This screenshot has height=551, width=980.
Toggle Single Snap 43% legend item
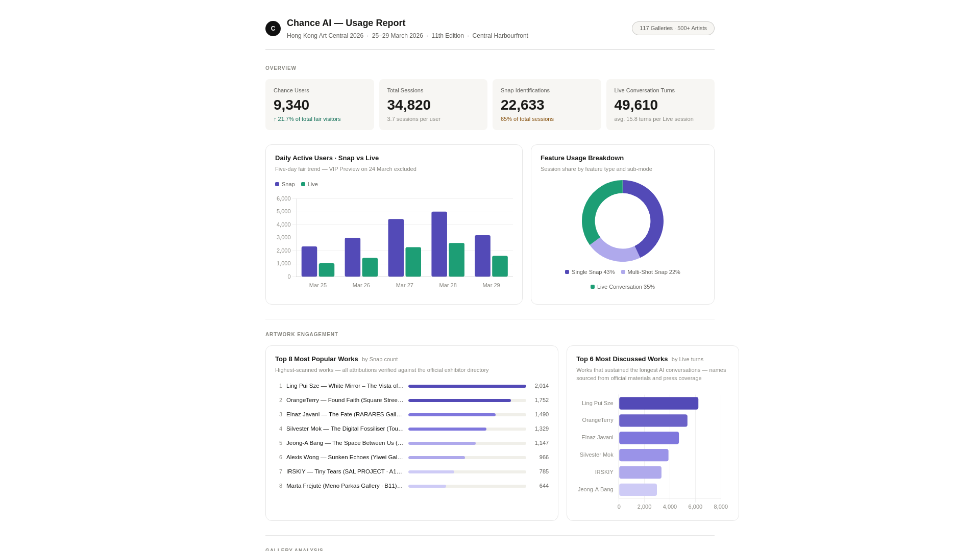pyautogui.click(x=590, y=272)
